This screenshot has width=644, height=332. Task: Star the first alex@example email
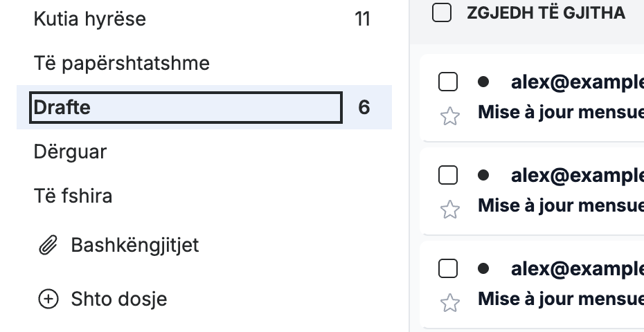449,116
